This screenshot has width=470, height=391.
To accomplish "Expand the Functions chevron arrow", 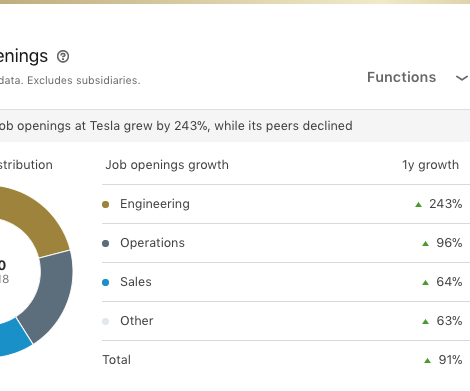I will coord(462,78).
